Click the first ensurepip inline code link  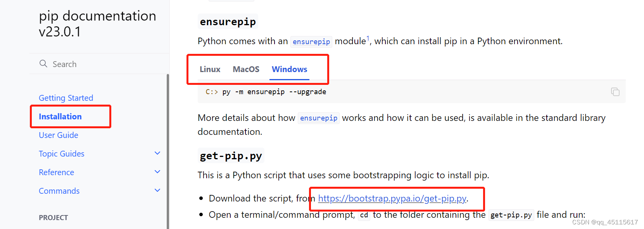click(311, 41)
